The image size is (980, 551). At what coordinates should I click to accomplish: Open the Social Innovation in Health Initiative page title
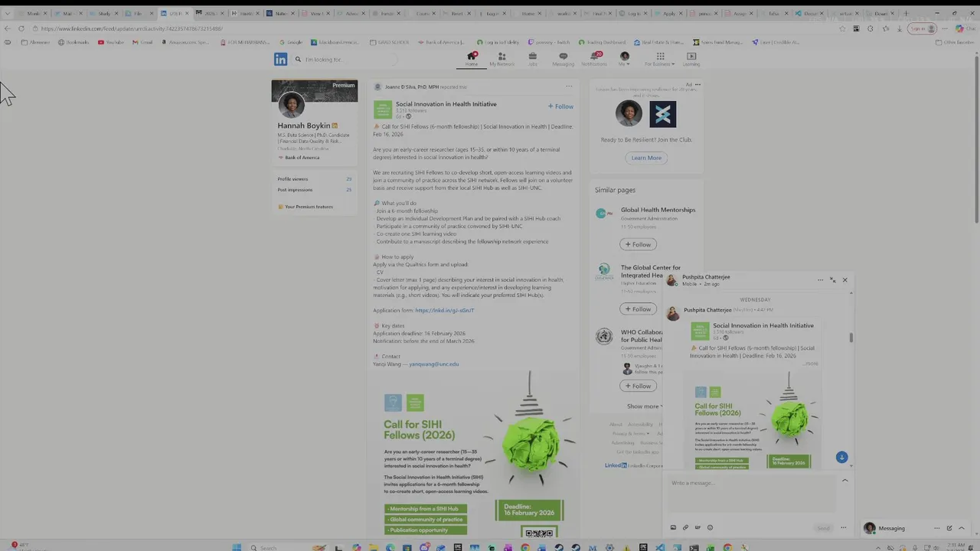point(446,104)
